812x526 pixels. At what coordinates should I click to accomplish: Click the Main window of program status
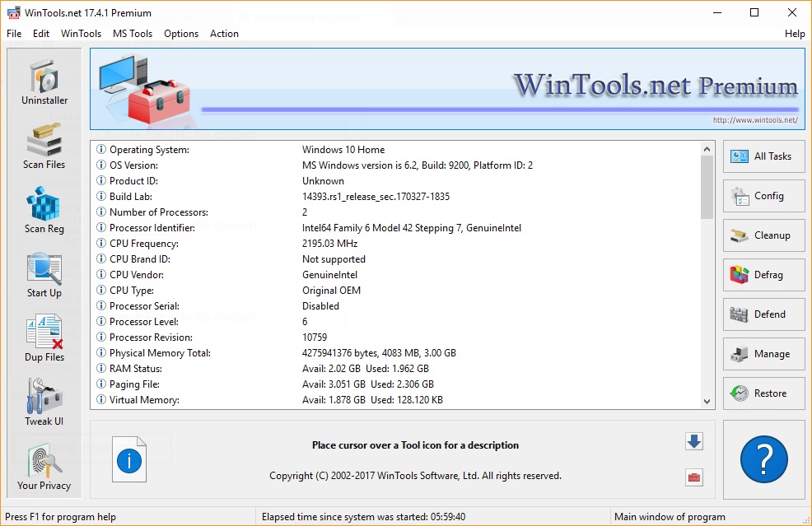[670, 517]
